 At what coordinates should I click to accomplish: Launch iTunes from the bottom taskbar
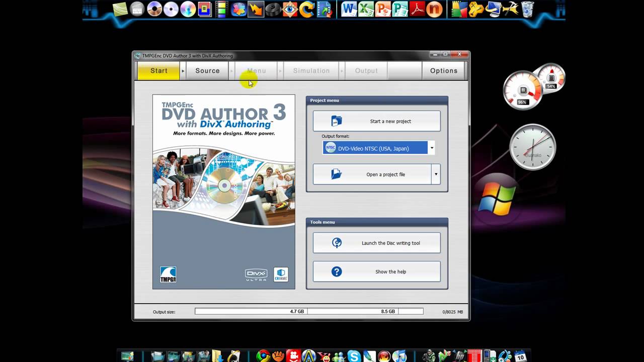[x=399, y=356]
